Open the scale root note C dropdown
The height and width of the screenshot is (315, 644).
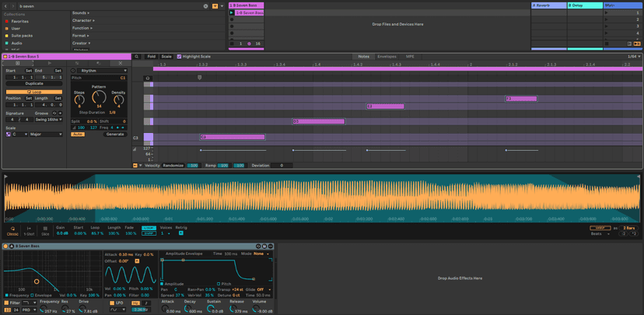pos(19,135)
